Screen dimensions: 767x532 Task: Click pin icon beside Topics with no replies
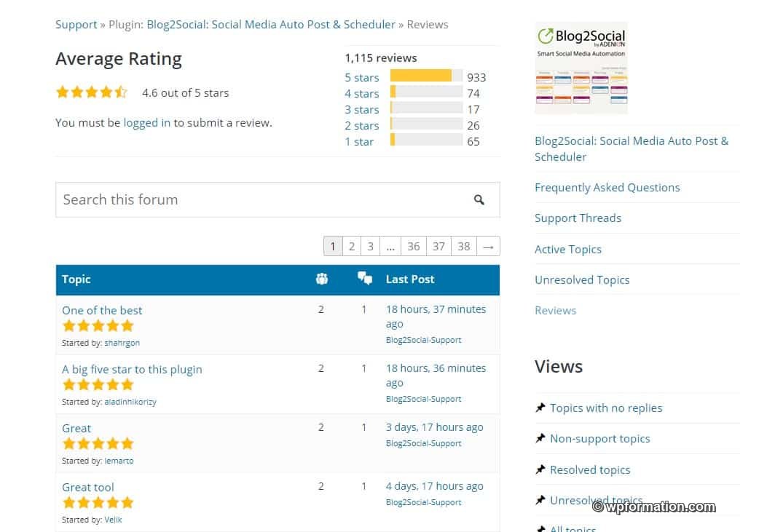[540, 408]
